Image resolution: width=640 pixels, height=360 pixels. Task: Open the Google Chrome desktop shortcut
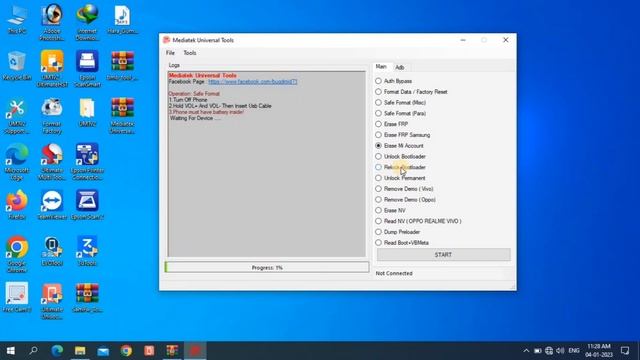point(17,254)
